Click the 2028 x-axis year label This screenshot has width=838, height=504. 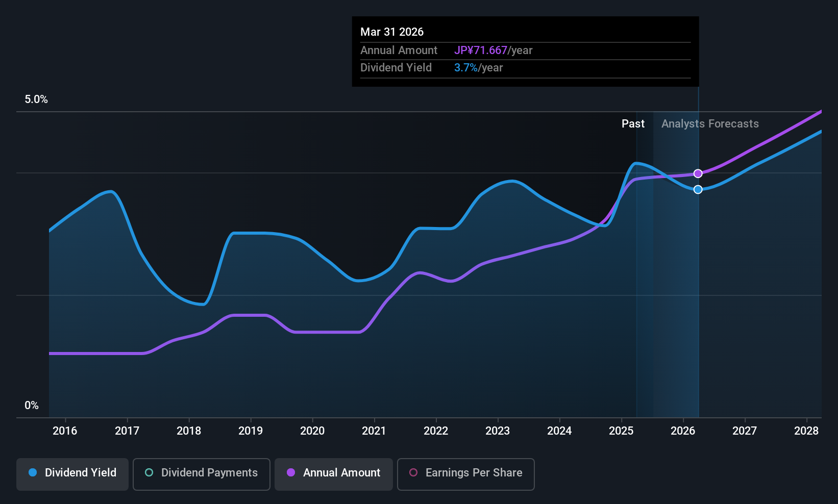click(806, 431)
